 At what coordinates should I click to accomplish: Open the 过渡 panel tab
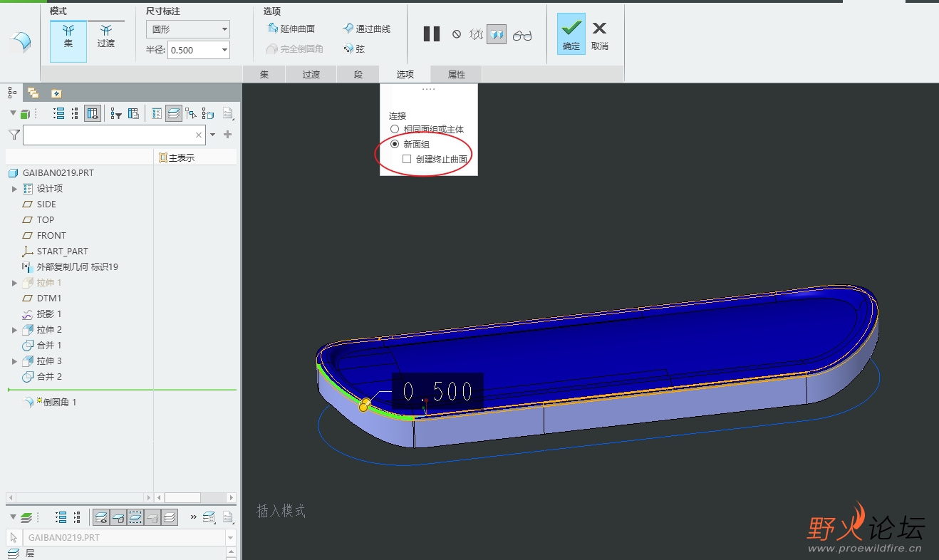[311, 74]
